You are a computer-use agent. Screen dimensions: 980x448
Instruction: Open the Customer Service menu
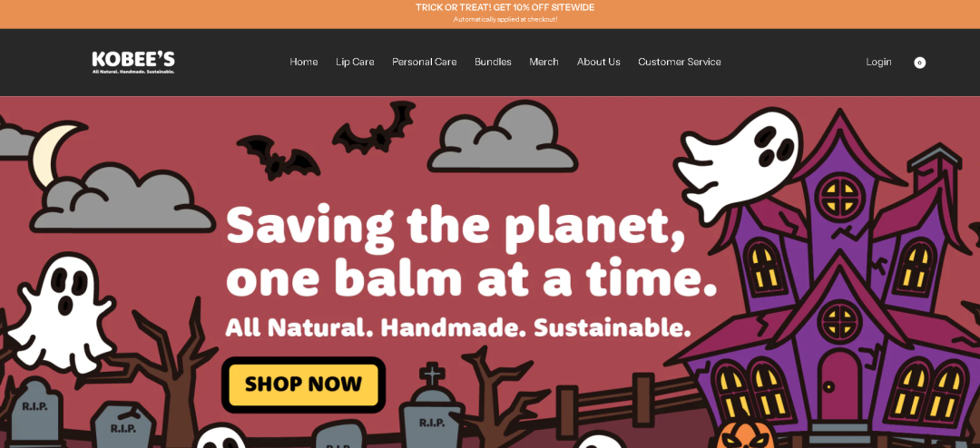point(680,62)
